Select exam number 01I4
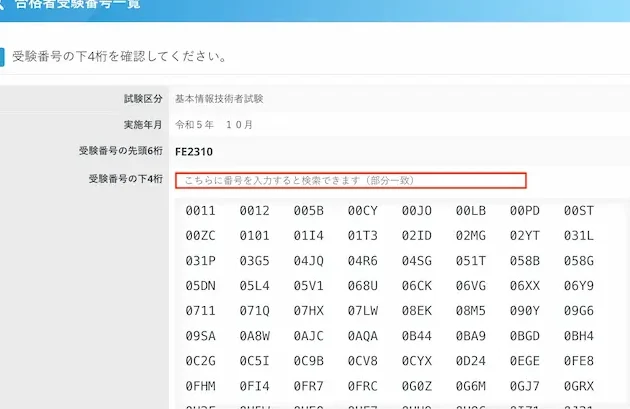Viewport: 630px width, 409px height. pyautogui.click(x=309, y=236)
